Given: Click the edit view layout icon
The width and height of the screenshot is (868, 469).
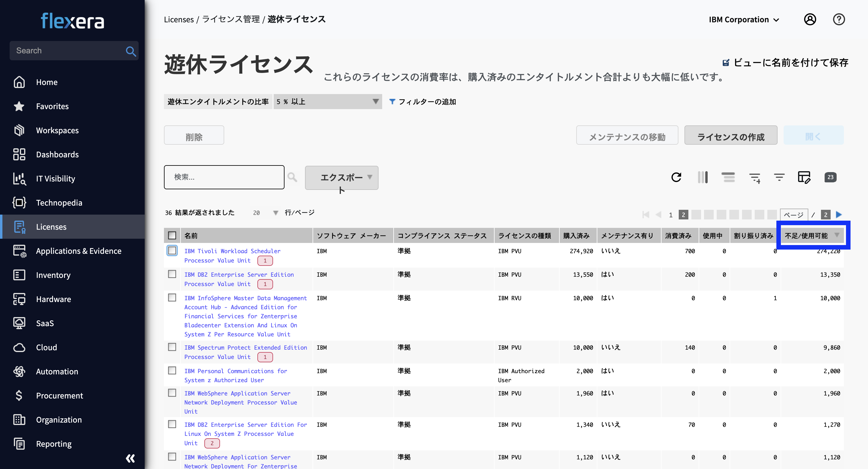Looking at the screenshot, I should [805, 177].
